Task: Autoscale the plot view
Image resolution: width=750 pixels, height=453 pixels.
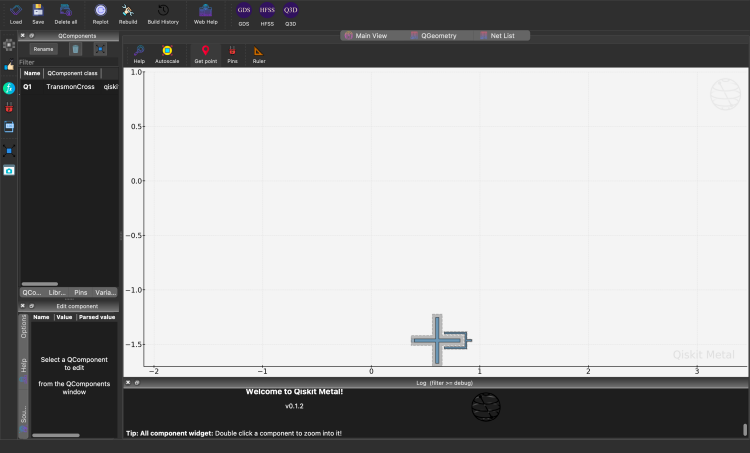Action: pos(167,54)
